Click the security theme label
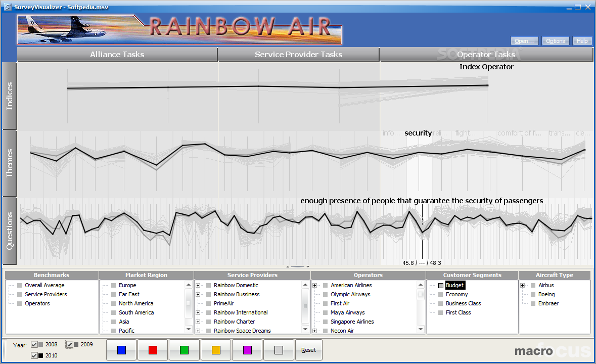Image resolution: width=596 pixels, height=364 pixels. point(418,133)
